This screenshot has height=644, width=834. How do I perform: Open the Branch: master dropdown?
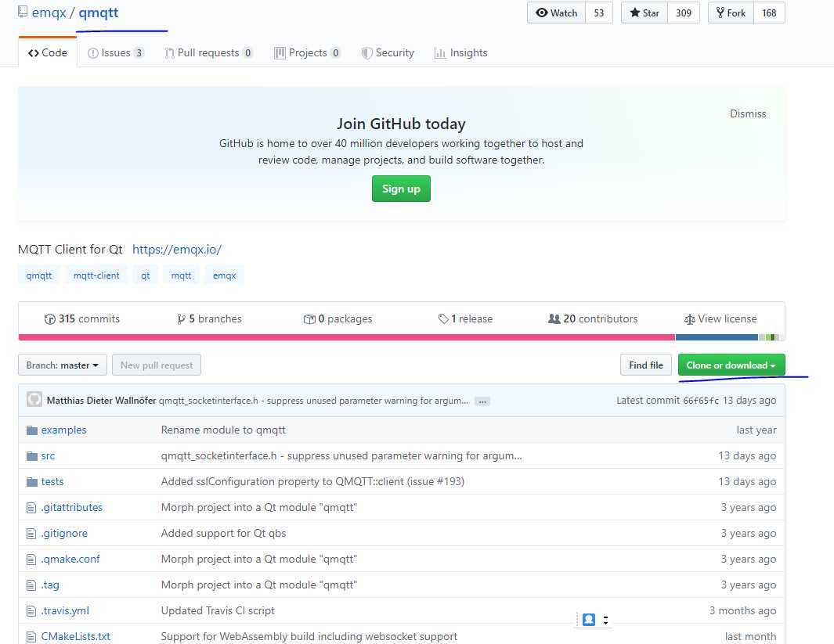click(x=62, y=365)
